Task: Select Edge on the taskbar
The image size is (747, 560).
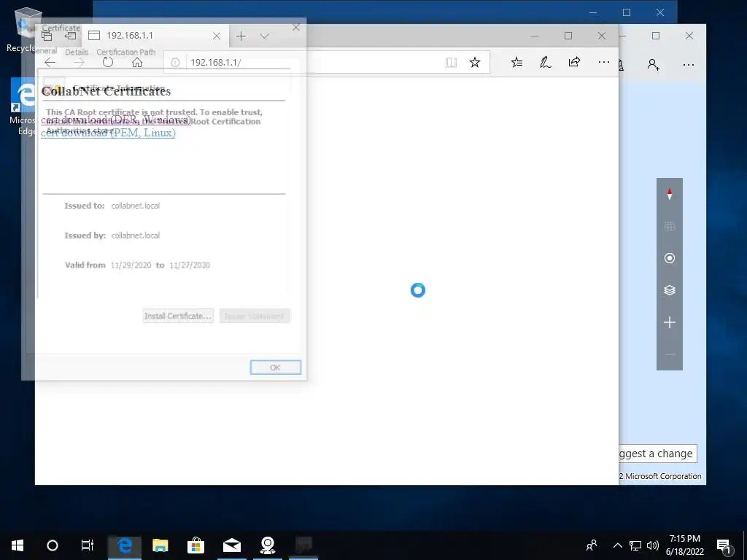Action: [x=124, y=545]
